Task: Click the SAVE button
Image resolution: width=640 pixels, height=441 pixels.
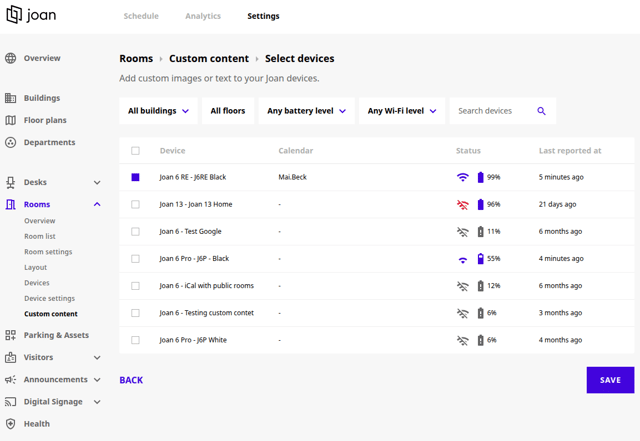Action: pyautogui.click(x=610, y=380)
